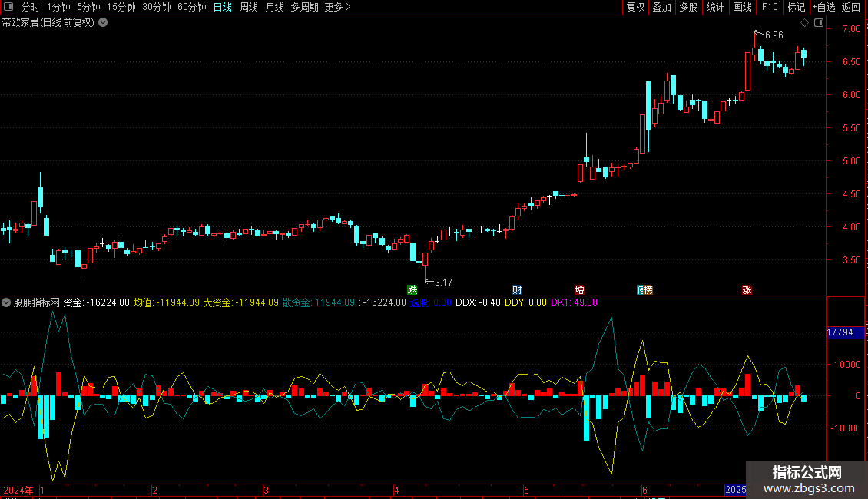Click the 均值 value label
868x499 pixels.
(166, 302)
